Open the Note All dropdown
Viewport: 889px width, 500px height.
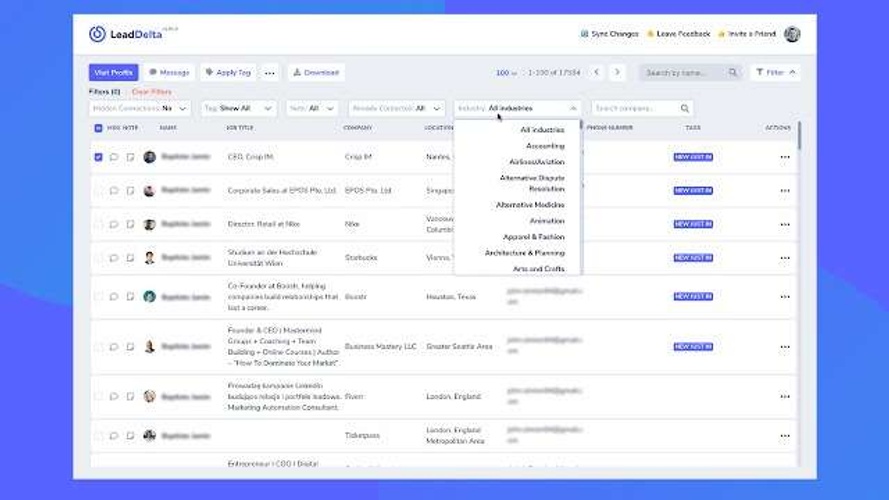coord(312,108)
